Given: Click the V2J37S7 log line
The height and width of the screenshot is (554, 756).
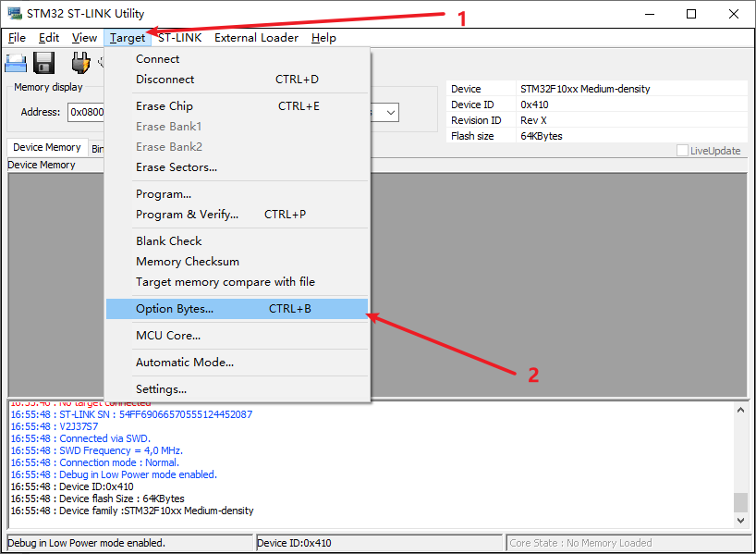Looking at the screenshot, I should coord(54,426).
